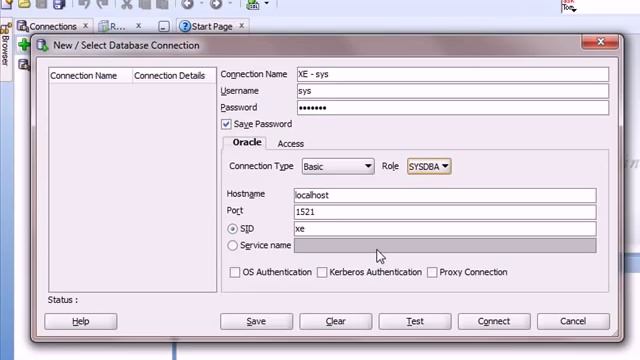Click the Connection Name input field
640x360 pixels.
[453, 74]
